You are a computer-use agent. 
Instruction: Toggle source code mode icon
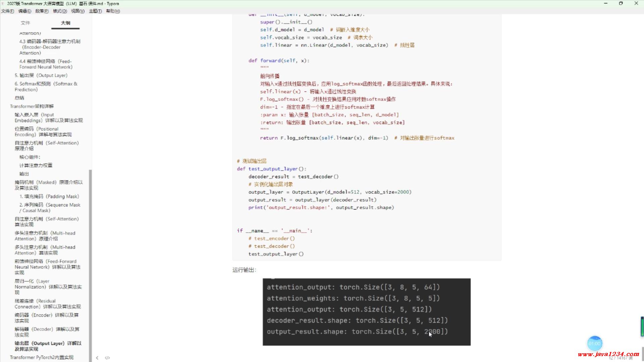(x=107, y=358)
